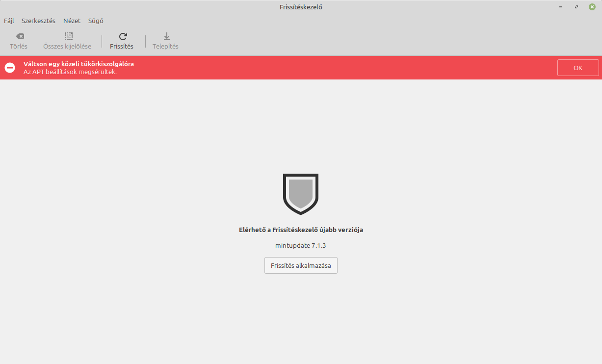
Task: Click the mintupdate 7.1.3 version text
Action: tap(301, 245)
